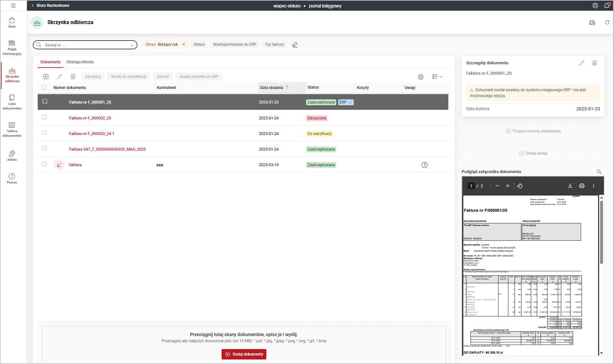This screenshot has height=364, width=614.
Task: Zoom attachment preview with magnifier icon
Action: click(599, 171)
